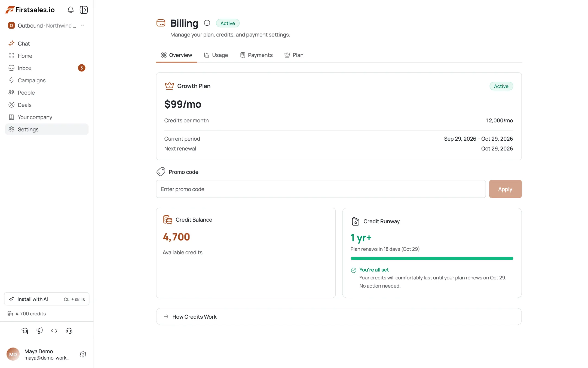The height and width of the screenshot is (368, 588).
Task: Open the Inbox with 3 unread
Action: pyautogui.click(x=47, y=68)
